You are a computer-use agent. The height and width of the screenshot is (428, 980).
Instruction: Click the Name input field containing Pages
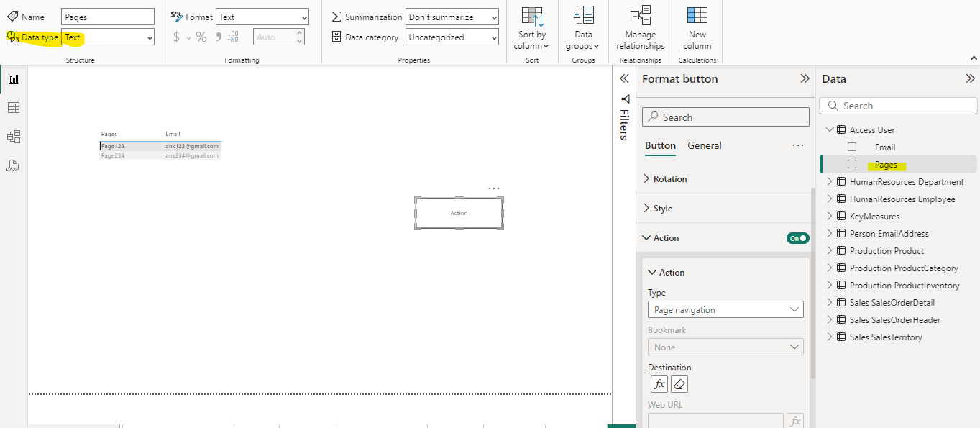click(108, 17)
